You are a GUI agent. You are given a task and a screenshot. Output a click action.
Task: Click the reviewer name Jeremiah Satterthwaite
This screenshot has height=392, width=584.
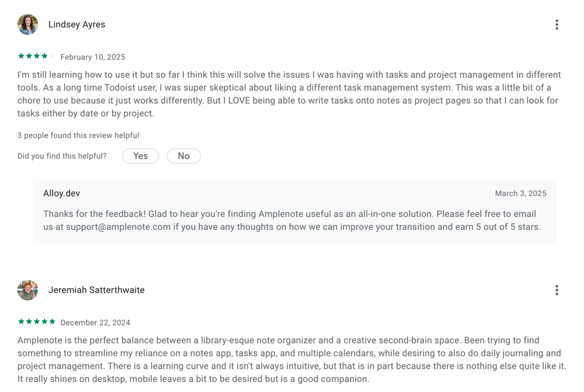[x=96, y=290]
